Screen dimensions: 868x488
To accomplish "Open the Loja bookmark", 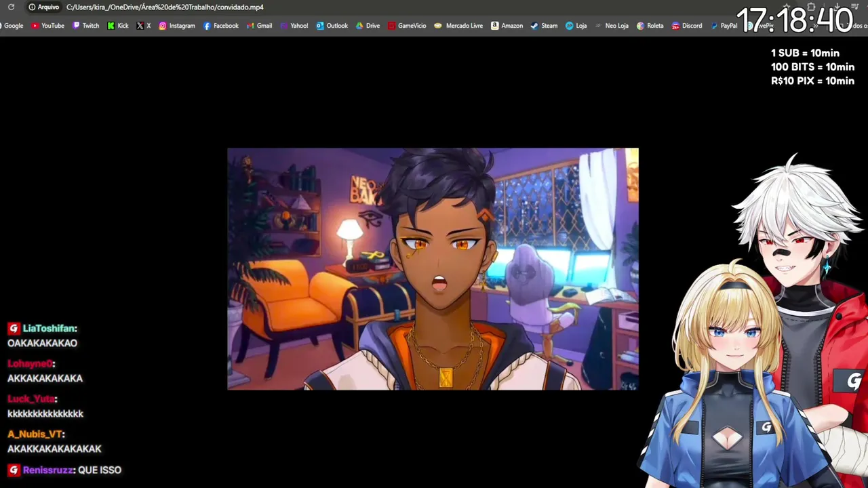I will pyautogui.click(x=576, y=26).
